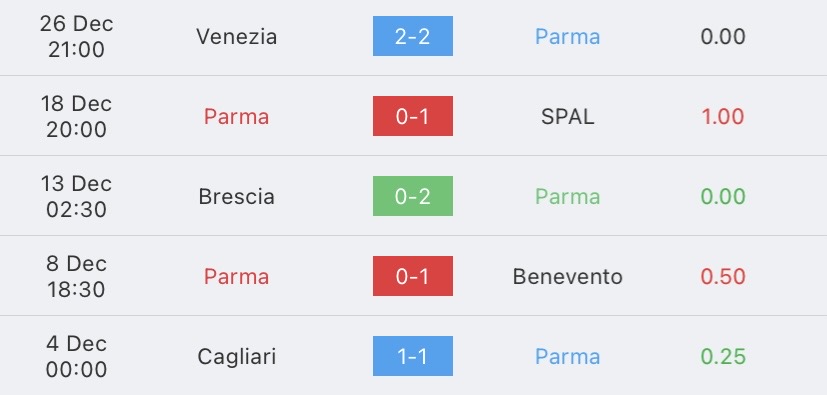Click the red 0.50 handicap value

pos(723,277)
